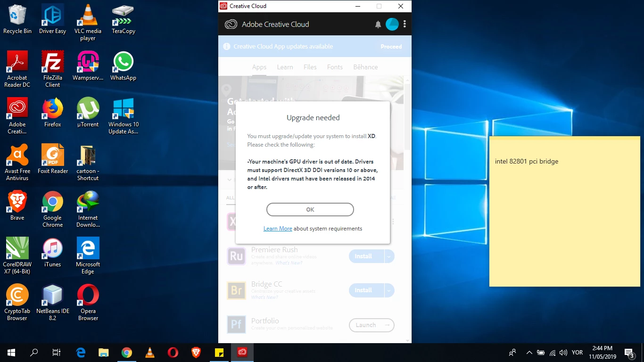This screenshot has height=362, width=644.
Task: Launch Brave browser desktop icon
Action: pos(17,206)
